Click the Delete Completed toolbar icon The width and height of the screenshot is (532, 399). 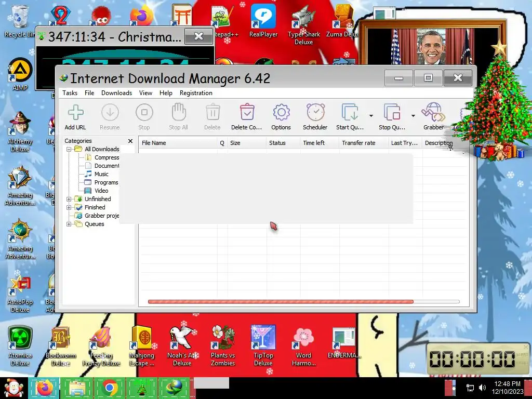247,112
